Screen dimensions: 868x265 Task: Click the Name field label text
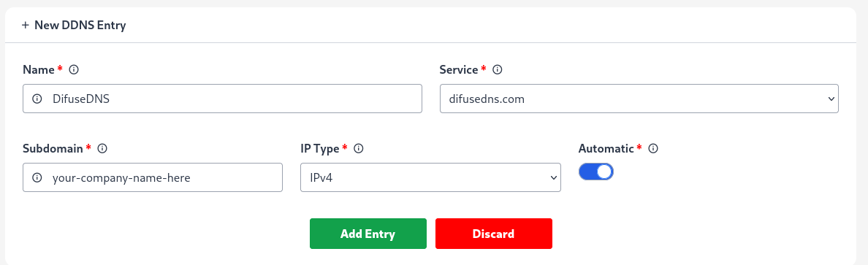(38, 69)
